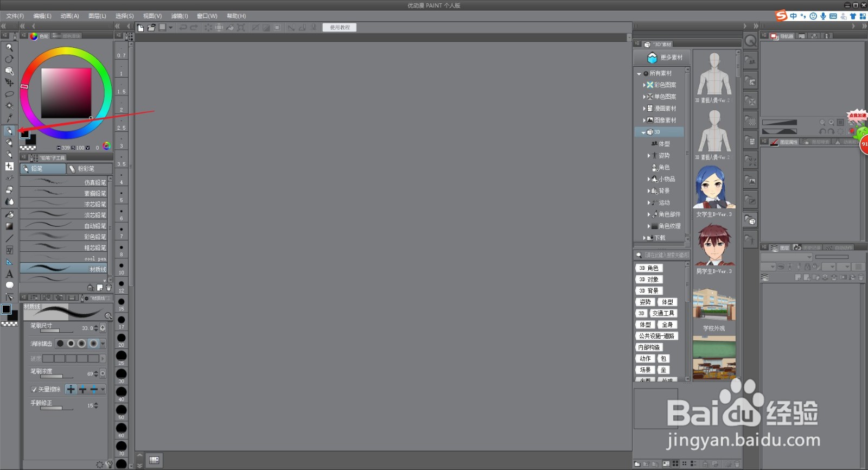Open the vector erase mode dropdown
Screen dimensions: 868x470
pyautogui.click(x=103, y=389)
